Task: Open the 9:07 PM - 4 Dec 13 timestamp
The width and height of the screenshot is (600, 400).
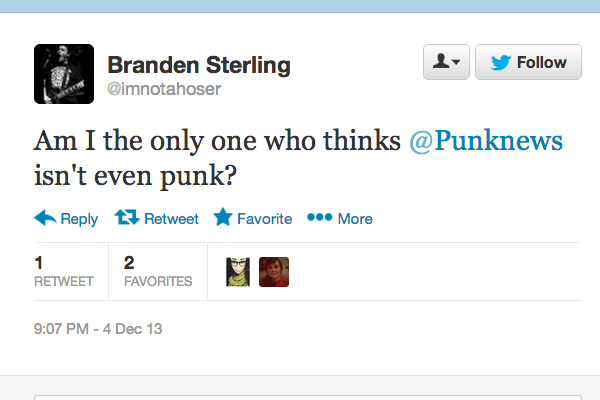Action: coord(97,328)
